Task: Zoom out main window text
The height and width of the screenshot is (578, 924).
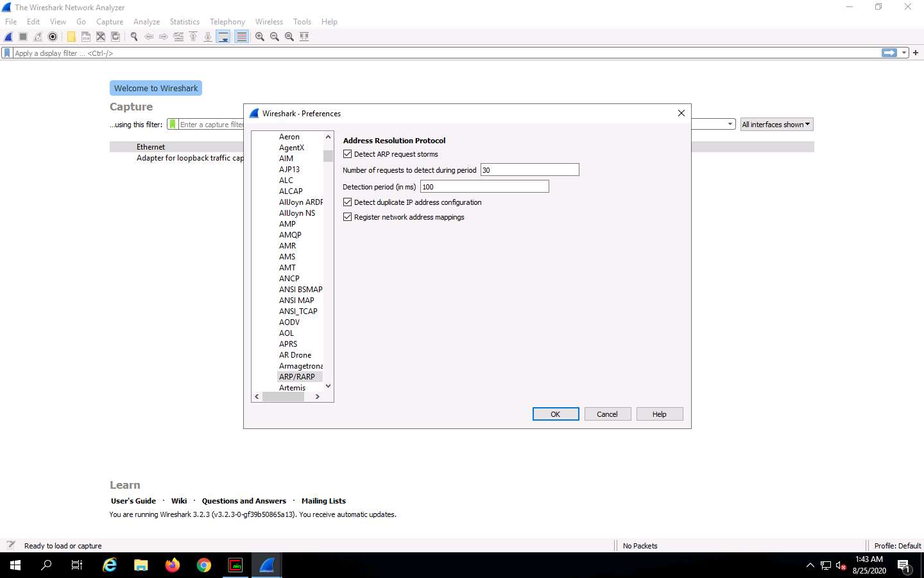Action: pyautogui.click(x=275, y=37)
